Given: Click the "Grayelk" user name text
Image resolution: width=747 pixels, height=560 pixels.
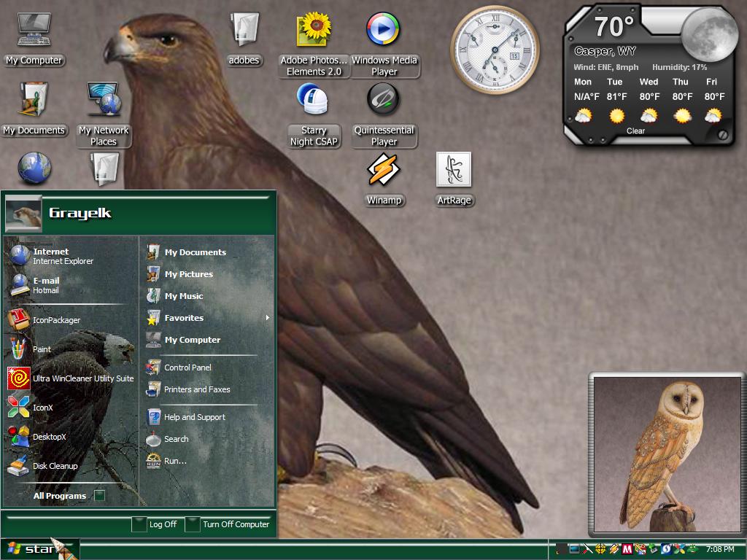Looking at the screenshot, I should point(80,214).
